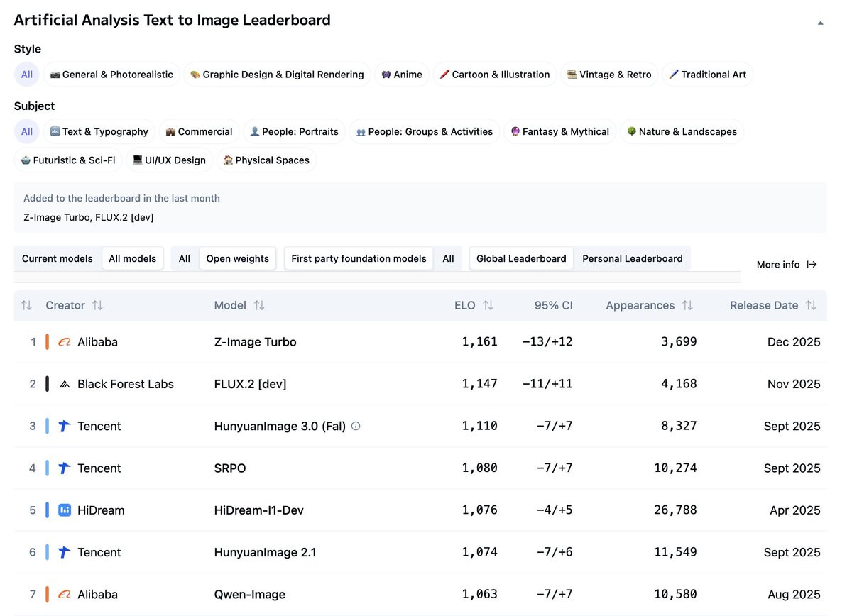Screen dimensions: 852x616
Task: Select the All subject filter
Action: pyautogui.click(x=26, y=131)
